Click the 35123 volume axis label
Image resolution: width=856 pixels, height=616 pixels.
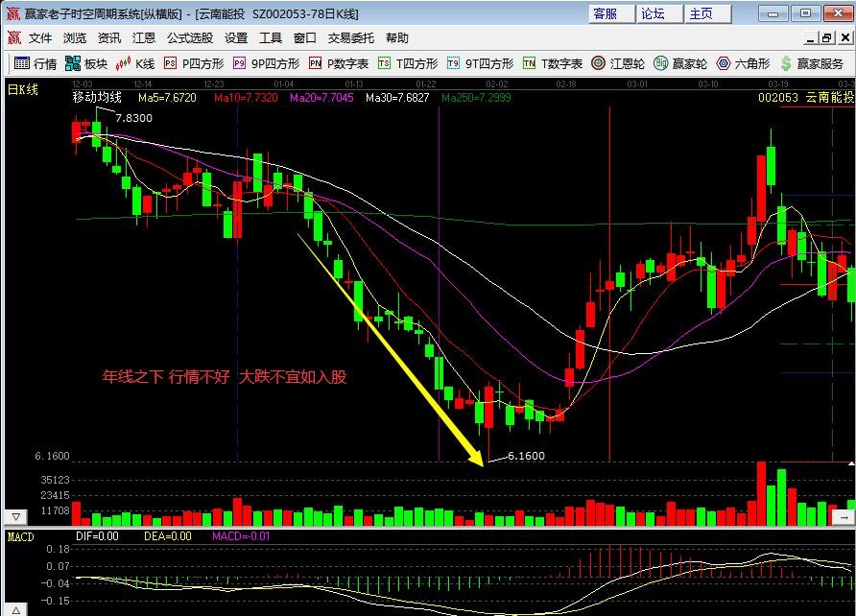pyautogui.click(x=55, y=480)
